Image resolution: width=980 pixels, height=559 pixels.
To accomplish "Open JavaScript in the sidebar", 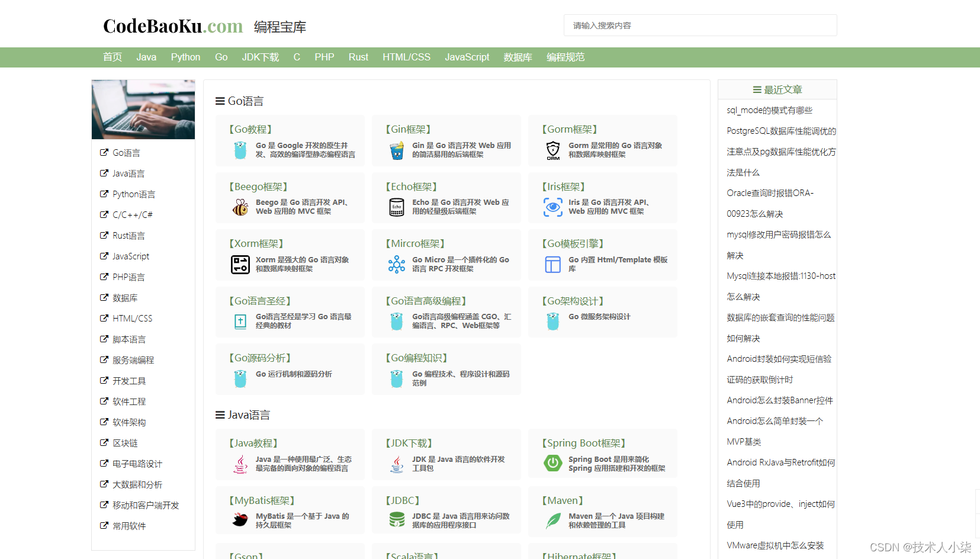I will 131,256.
